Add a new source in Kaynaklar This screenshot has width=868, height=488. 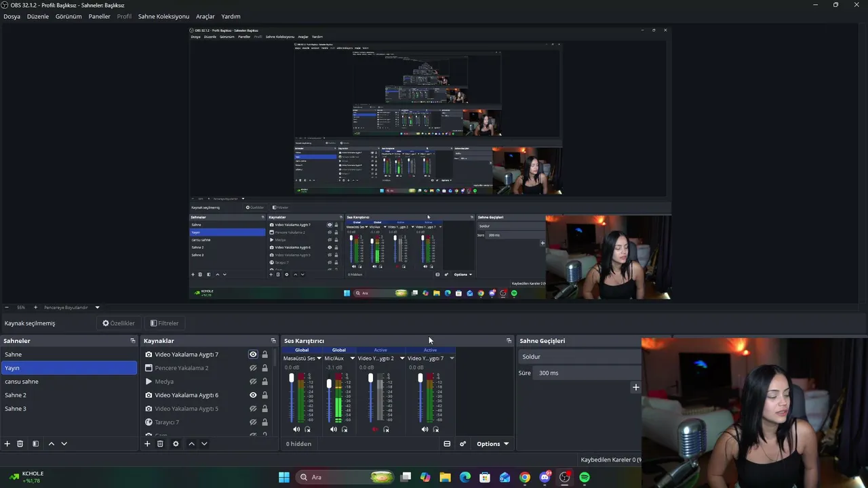pyautogui.click(x=147, y=444)
